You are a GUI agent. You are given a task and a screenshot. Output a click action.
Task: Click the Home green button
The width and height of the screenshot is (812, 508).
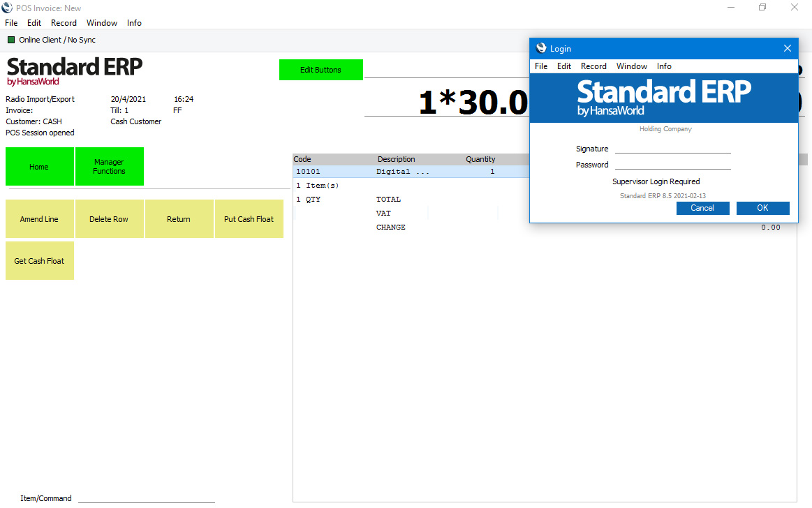point(39,167)
